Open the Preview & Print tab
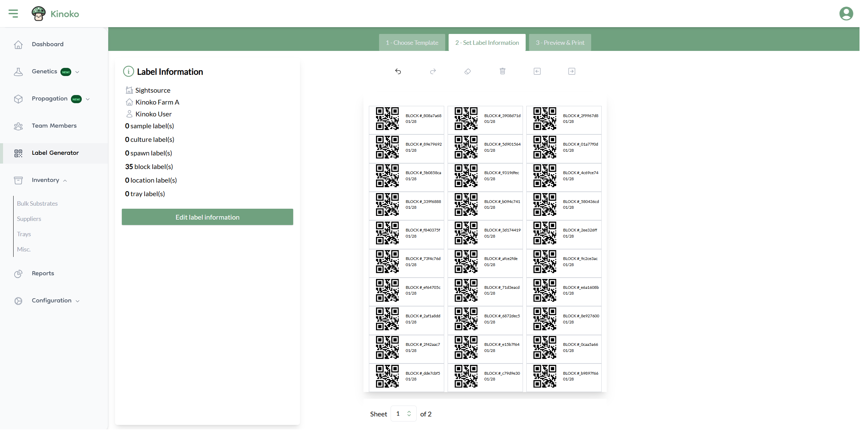The width and height of the screenshot is (868, 430). [x=560, y=43]
